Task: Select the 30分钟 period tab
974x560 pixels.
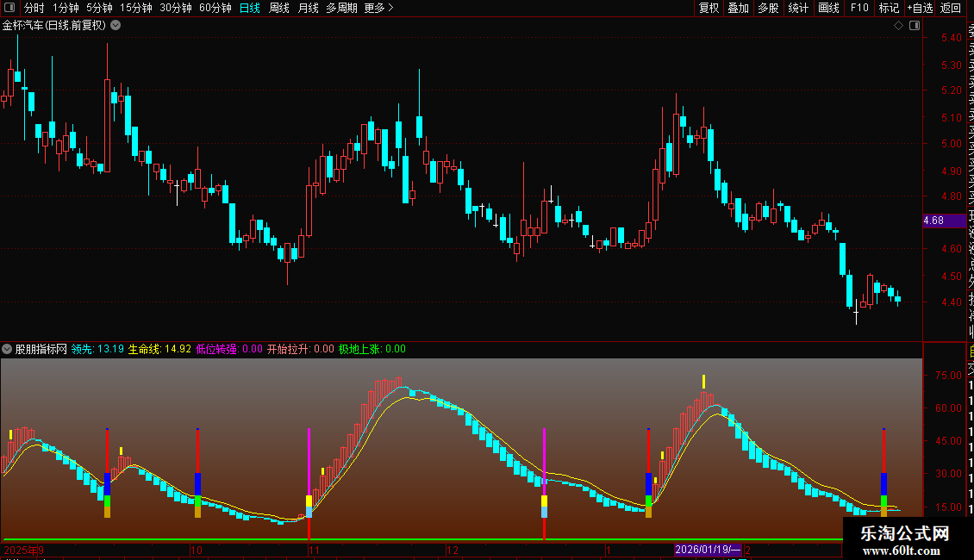Action: point(176,8)
